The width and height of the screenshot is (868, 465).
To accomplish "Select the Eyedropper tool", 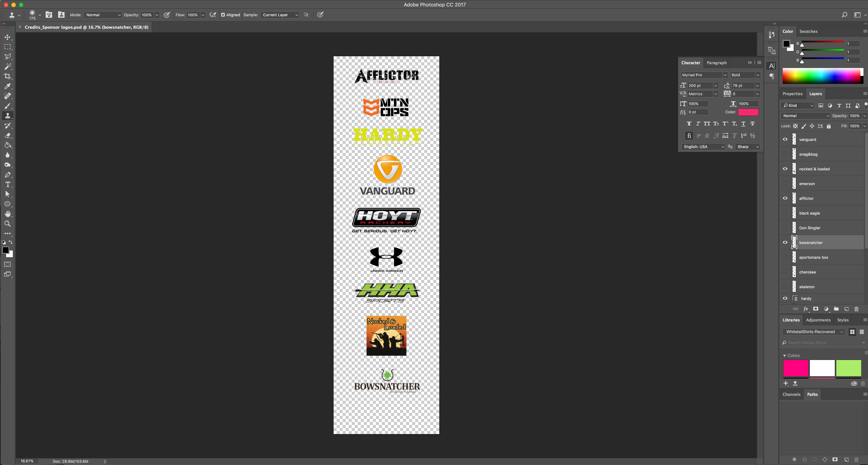I will click(x=8, y=86).
